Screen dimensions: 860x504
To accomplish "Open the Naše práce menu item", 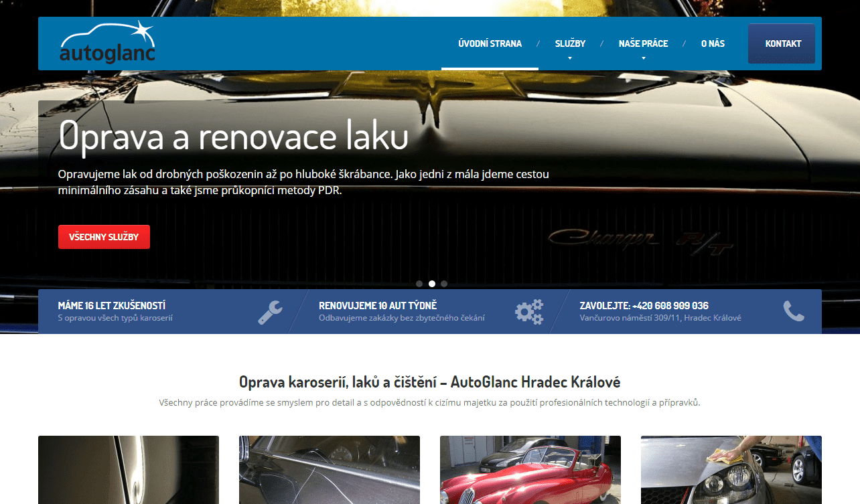I will tap(643, 44).
